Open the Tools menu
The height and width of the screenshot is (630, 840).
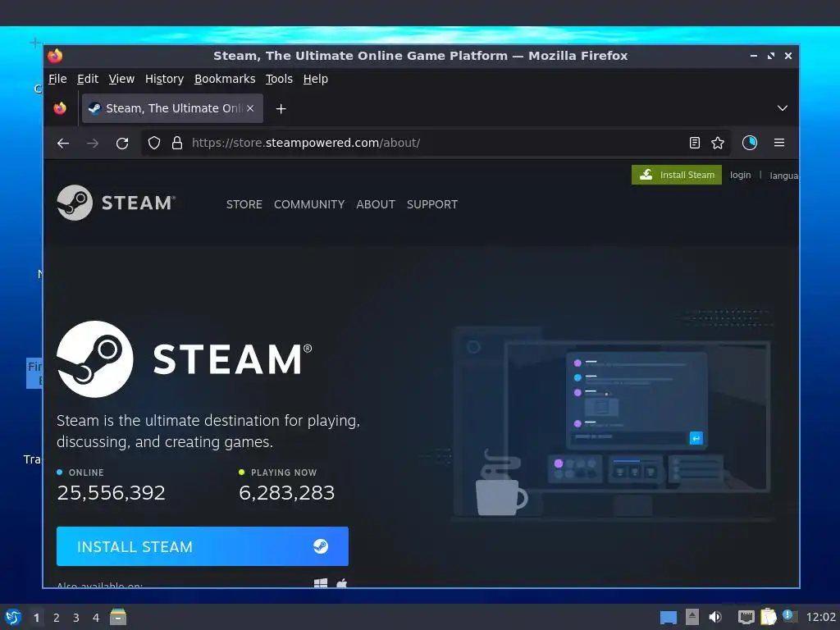[x=279, y=79]
